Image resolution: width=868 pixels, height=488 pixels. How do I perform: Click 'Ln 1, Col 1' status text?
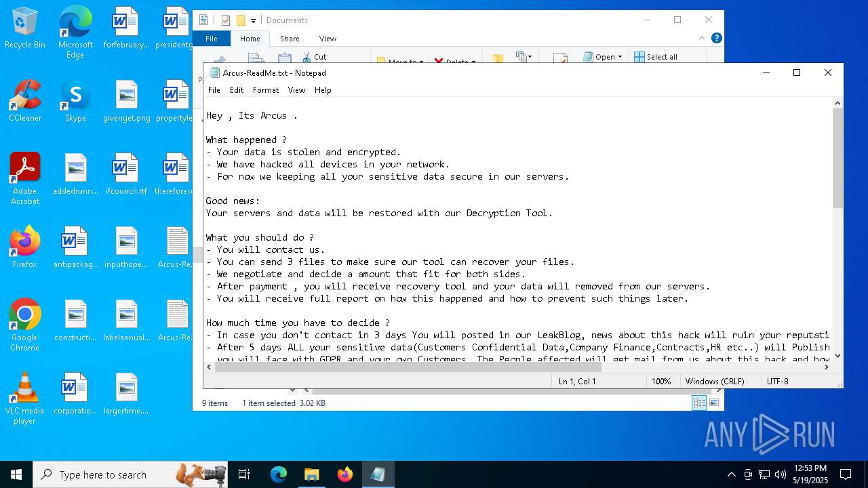(x=577, y=382)
